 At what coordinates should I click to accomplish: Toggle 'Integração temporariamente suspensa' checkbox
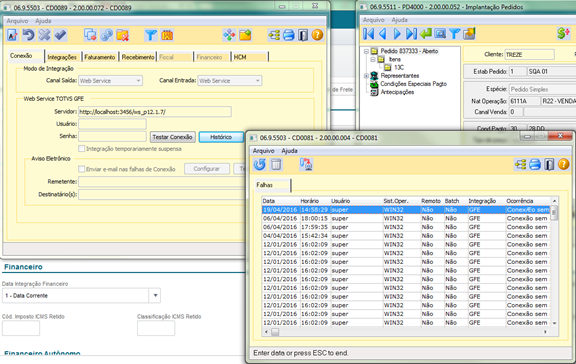(x=82, y=149)
